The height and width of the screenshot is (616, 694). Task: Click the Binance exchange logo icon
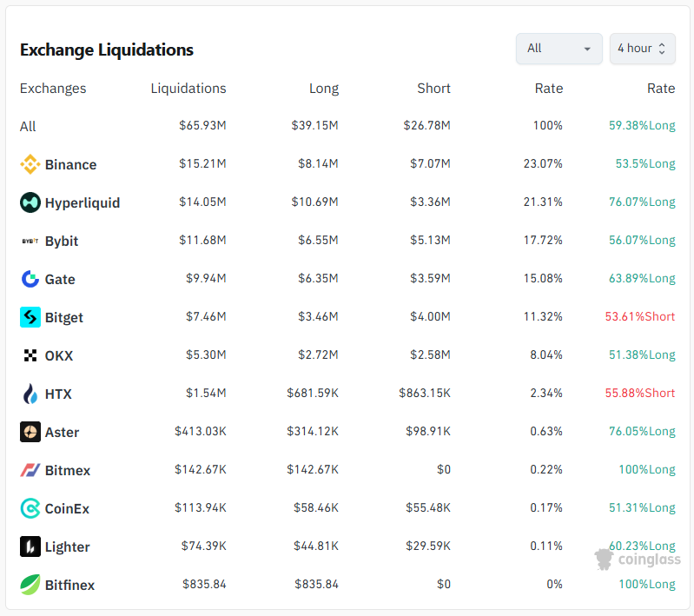[30, 164]
